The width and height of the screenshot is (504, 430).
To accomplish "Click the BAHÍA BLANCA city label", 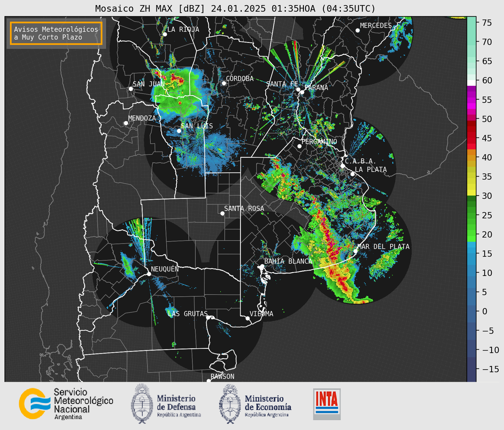I will pyautogui.click(x=288, y=261).
